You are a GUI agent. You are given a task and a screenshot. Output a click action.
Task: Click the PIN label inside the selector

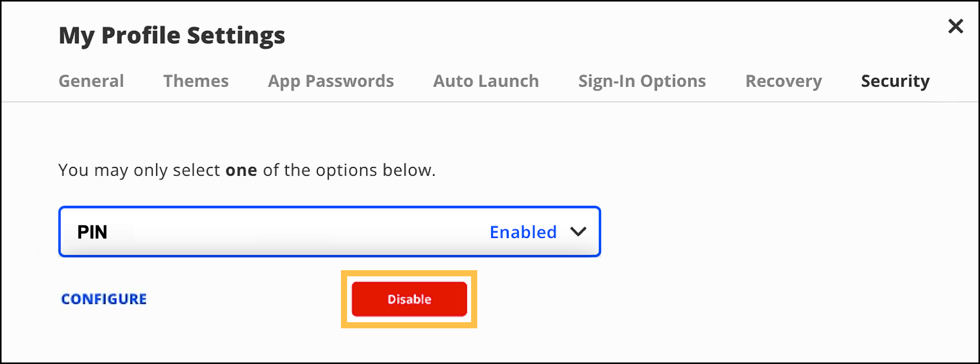(93, 232)
